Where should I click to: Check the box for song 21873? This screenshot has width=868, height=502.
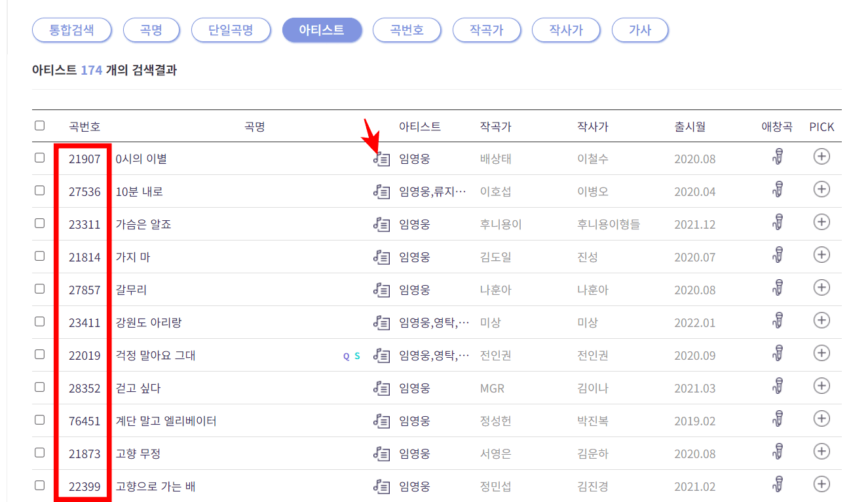click(x=40, y=453)
